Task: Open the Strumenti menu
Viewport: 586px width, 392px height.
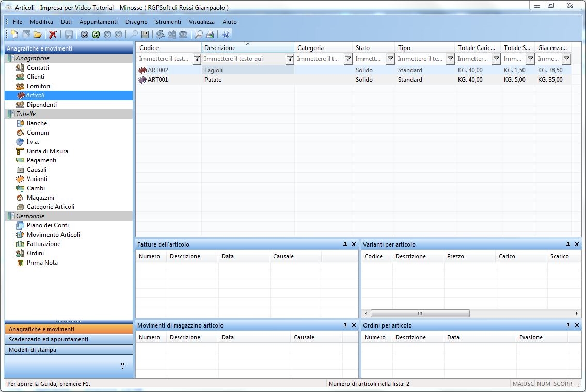Action: [x=168, y=22]
